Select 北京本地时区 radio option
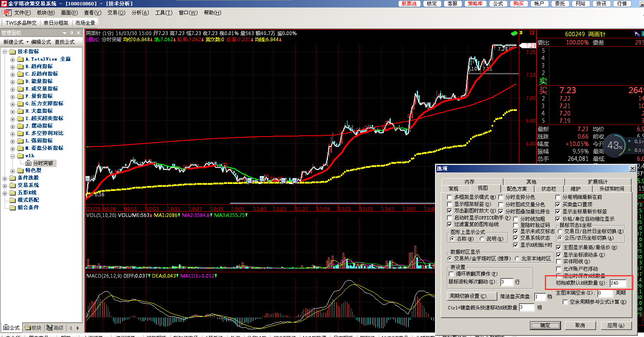Screen dimensions: 644x337 [x=517, y=259]
